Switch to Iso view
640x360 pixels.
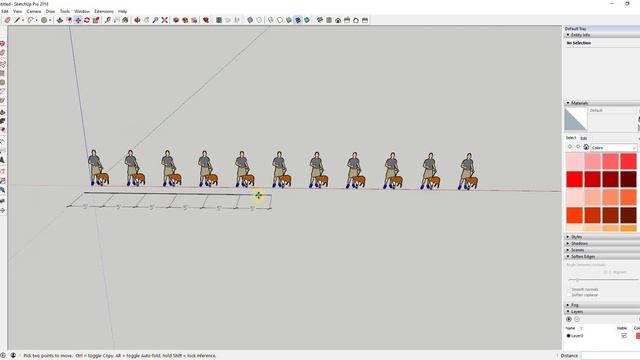click(x=320, y=20)
